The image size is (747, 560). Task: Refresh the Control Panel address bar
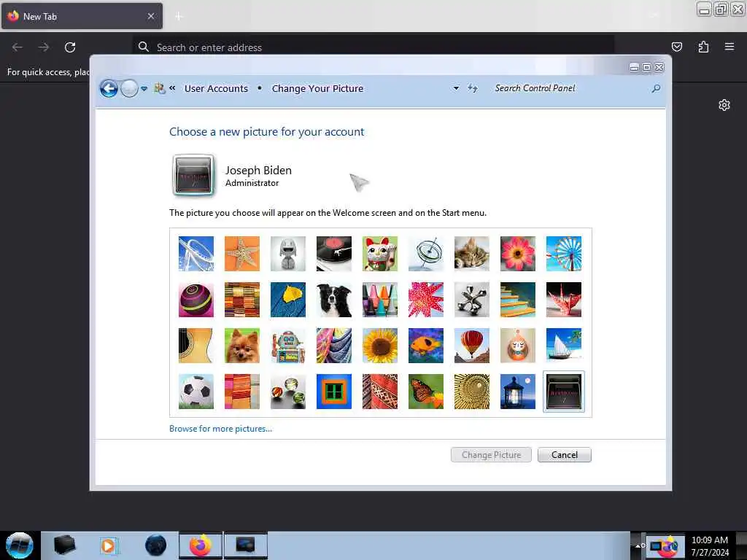click(x=473, y=88)
